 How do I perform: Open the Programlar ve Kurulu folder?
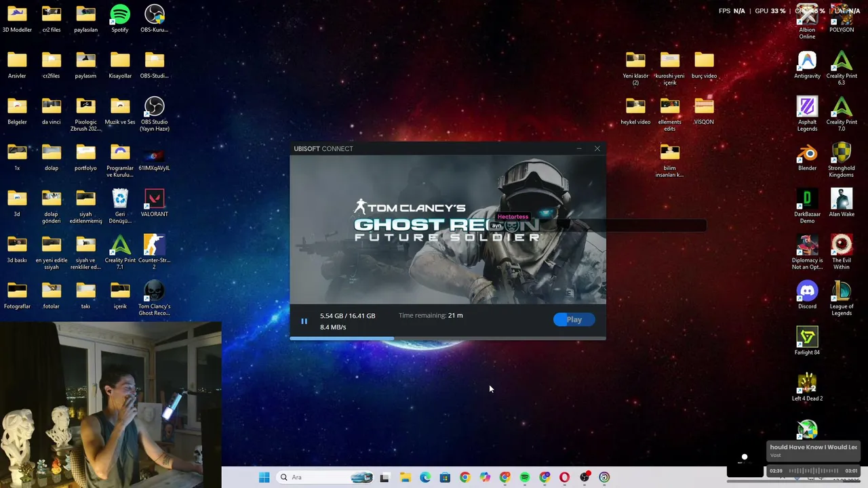(120, 161)
